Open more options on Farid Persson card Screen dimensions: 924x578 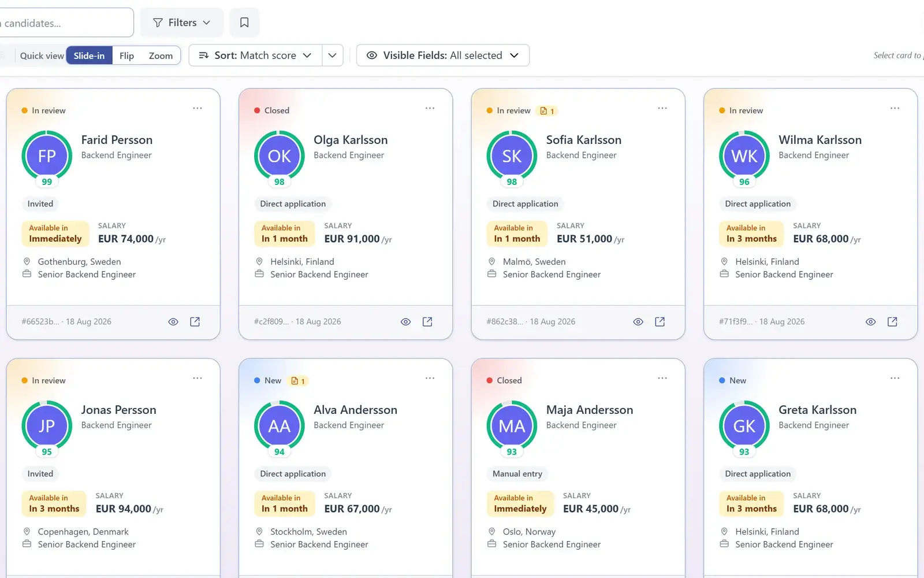coord(198,108)
